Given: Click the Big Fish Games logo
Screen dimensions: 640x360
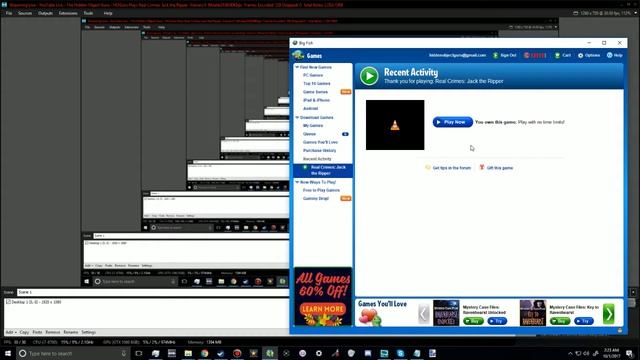Looking at the screenshot, I should pos(307,55).
